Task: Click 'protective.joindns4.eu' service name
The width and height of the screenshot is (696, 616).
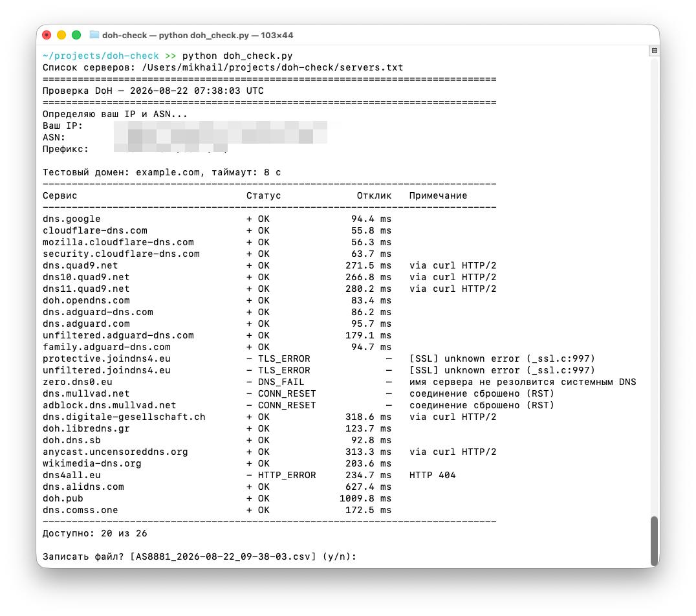Action: point(107,359)
